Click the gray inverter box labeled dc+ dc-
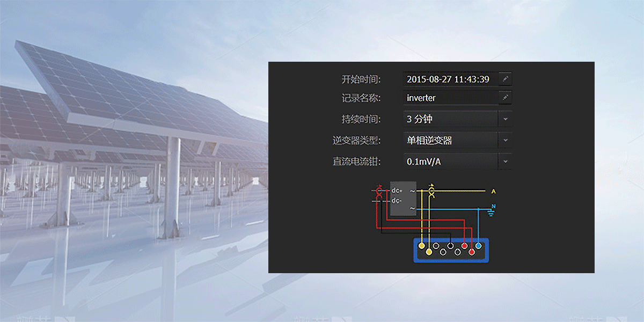 pyautogui.click(x=403, y=199)
